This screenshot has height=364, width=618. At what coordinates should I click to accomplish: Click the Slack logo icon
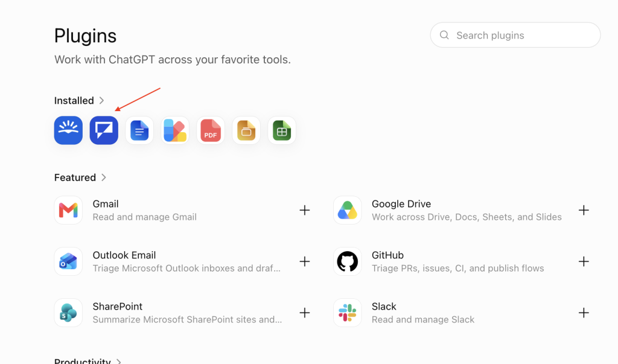[347, 313]
